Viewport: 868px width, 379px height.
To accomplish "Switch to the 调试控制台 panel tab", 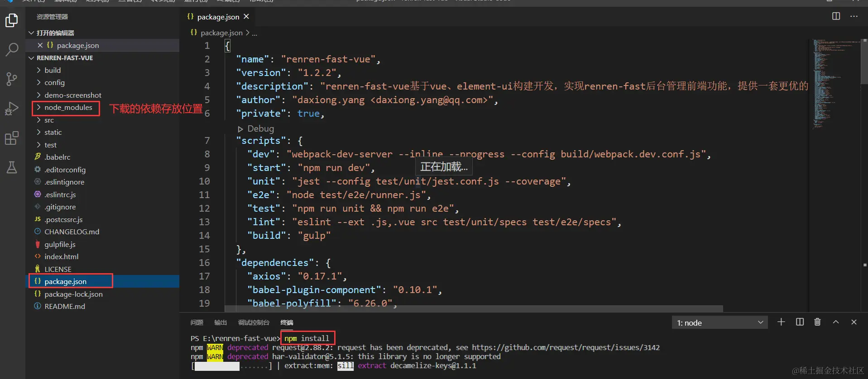I will point(254,322).
